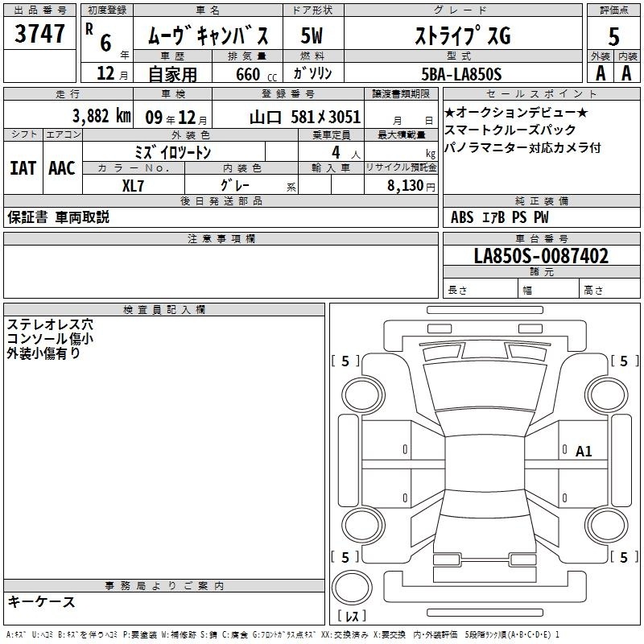This screenshot has width=644, height=644.
Task: Click the AAC air conditioner cell
Action: (x=62, y=168)
